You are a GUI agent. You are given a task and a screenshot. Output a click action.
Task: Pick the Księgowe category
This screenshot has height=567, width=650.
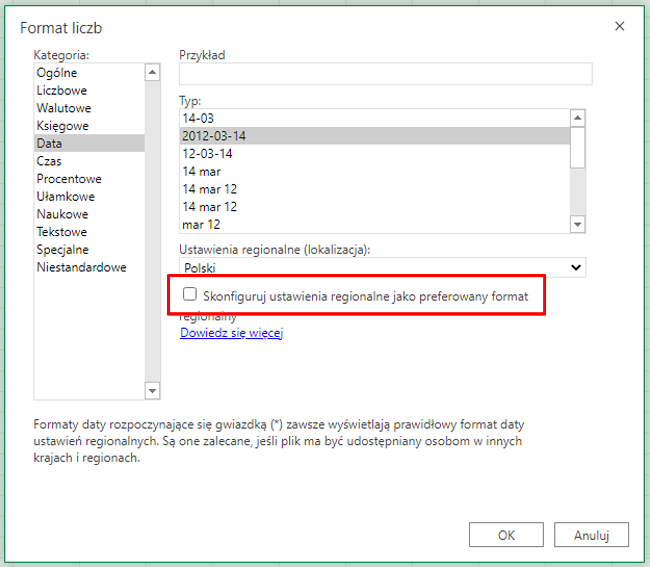89,126
